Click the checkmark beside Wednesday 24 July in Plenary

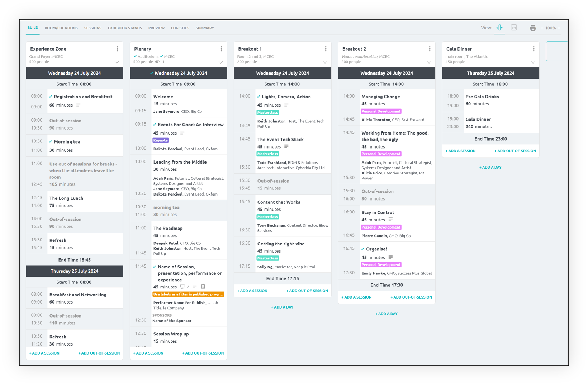click(152, 73)
